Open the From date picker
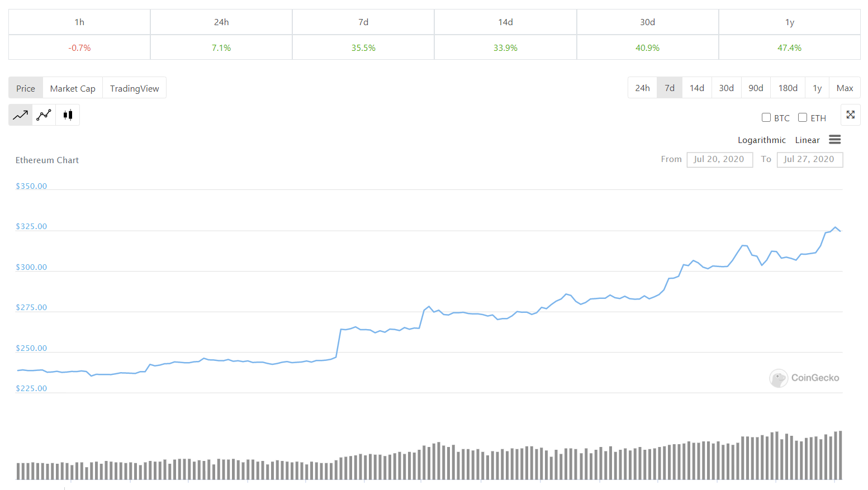This screenshot has height=490, width=868. click(x=719, y=159)
